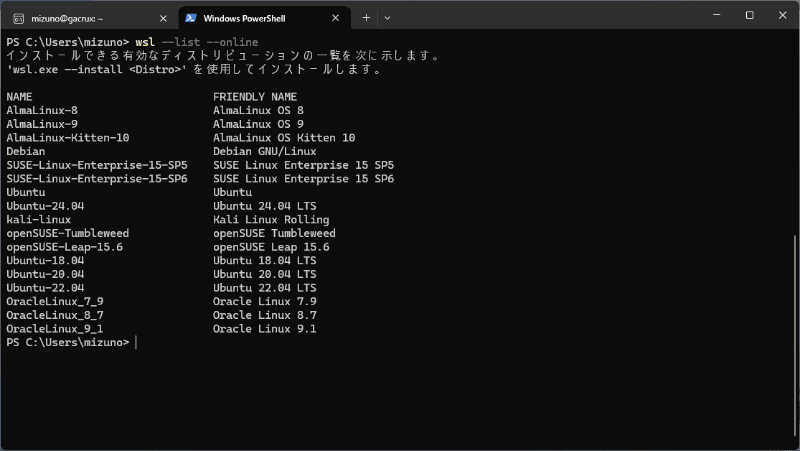800x451 pixels.
Task: Click the Ubuntu-24.04 name entry
Action: coord(45,206)
